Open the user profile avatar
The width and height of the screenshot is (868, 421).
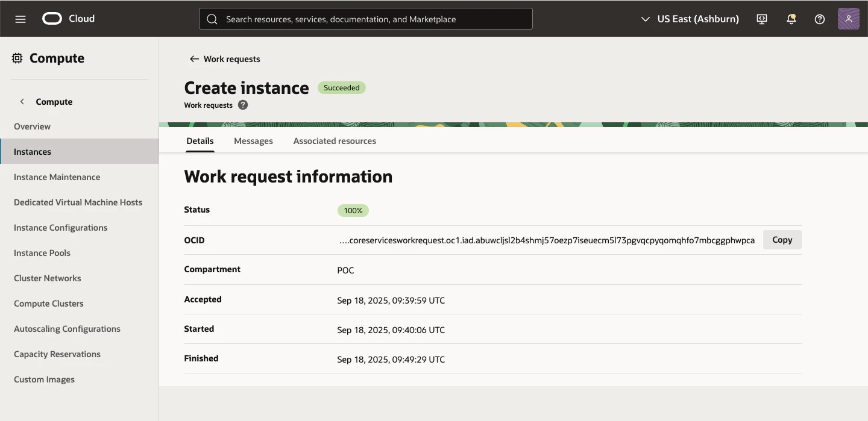pos(849,19)
